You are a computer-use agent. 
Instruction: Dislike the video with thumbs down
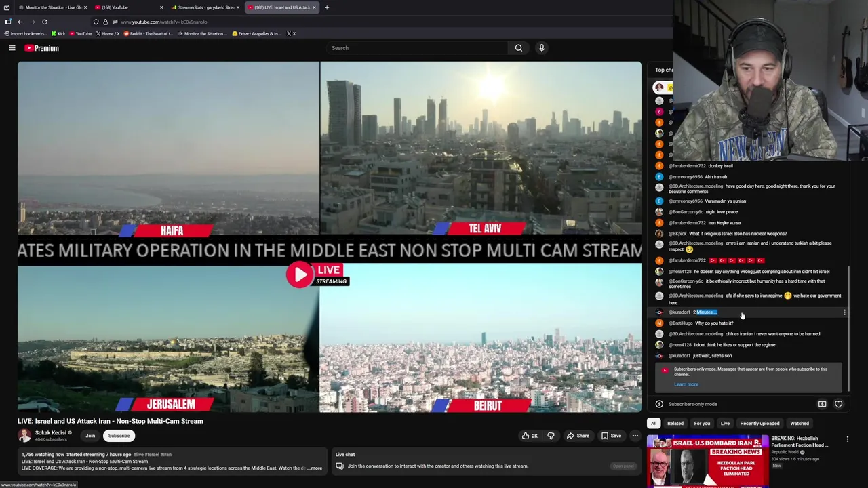point(551,436)
